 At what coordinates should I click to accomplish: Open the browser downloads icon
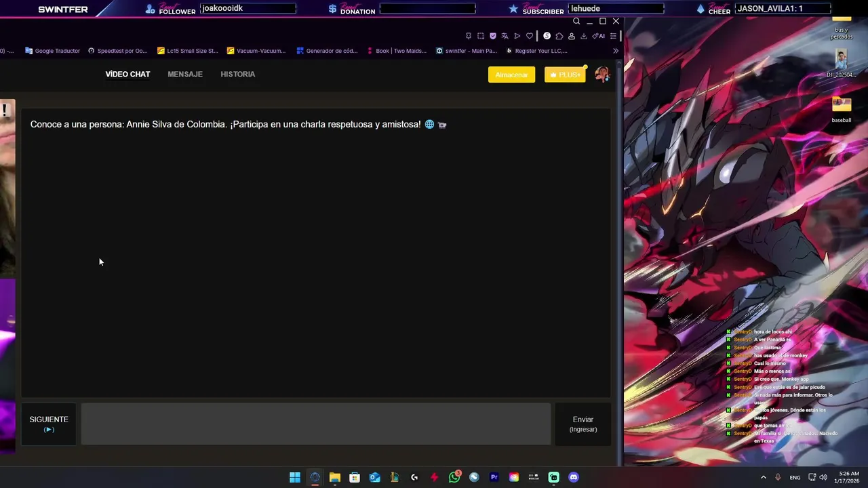(x=583, y=36)
